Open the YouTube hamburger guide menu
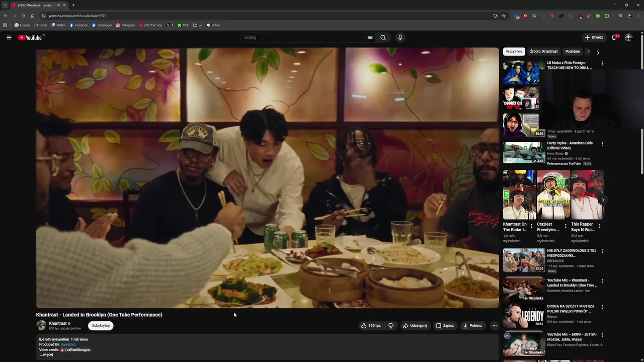The width and height of the screenshot is (644, 362). click(9, 37)
